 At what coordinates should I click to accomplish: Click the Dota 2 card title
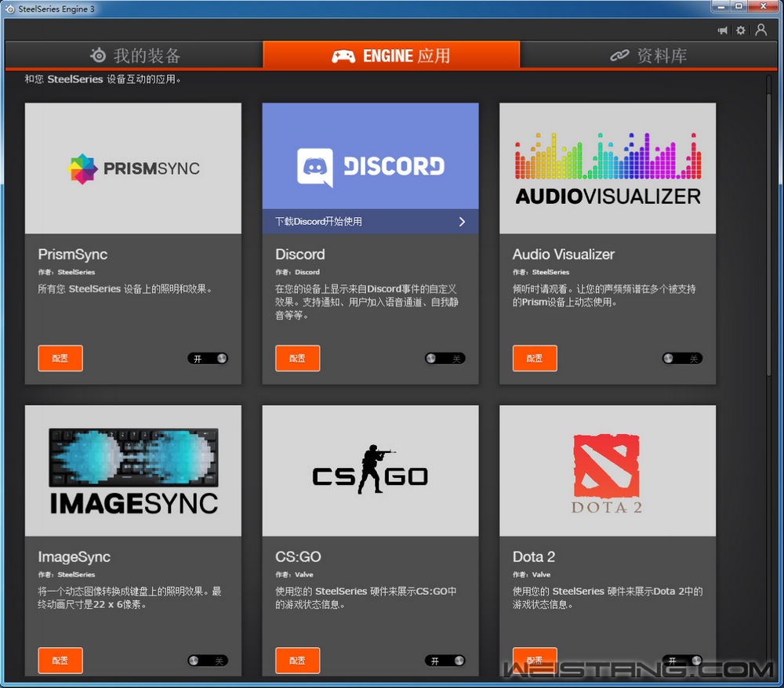[534, 556]
